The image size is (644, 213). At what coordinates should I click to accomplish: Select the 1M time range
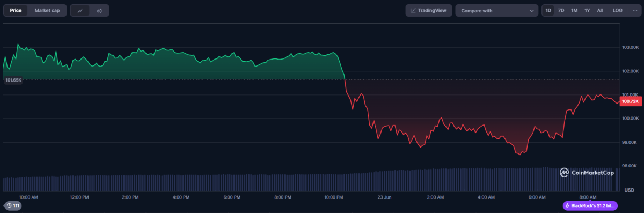pos(574,10)
